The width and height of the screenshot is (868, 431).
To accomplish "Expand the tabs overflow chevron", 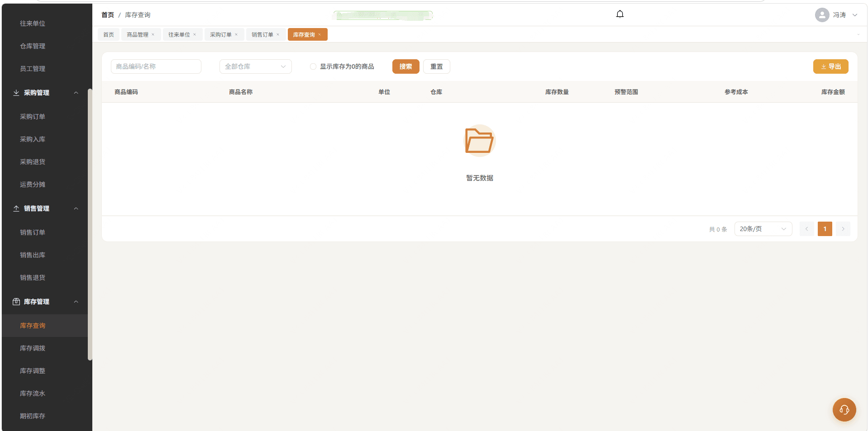I will [x=858, y=34].
